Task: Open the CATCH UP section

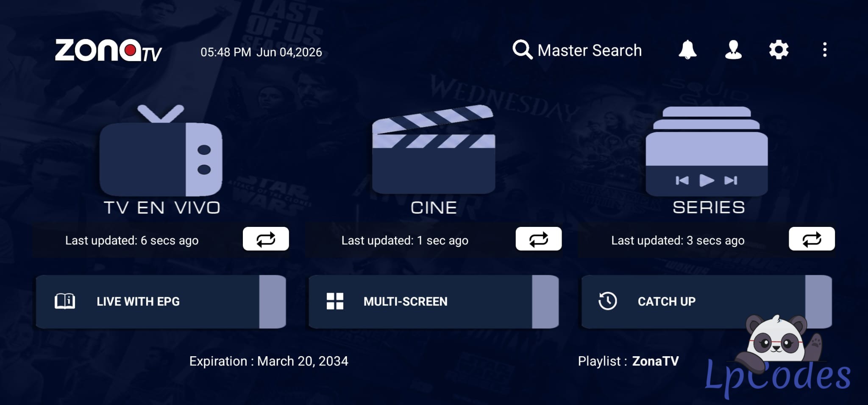Action: [707, 302]
